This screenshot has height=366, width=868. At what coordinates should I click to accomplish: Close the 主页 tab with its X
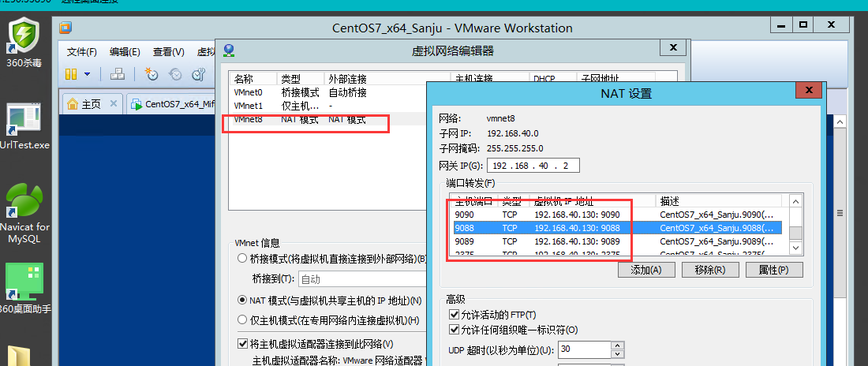point(114,103)
